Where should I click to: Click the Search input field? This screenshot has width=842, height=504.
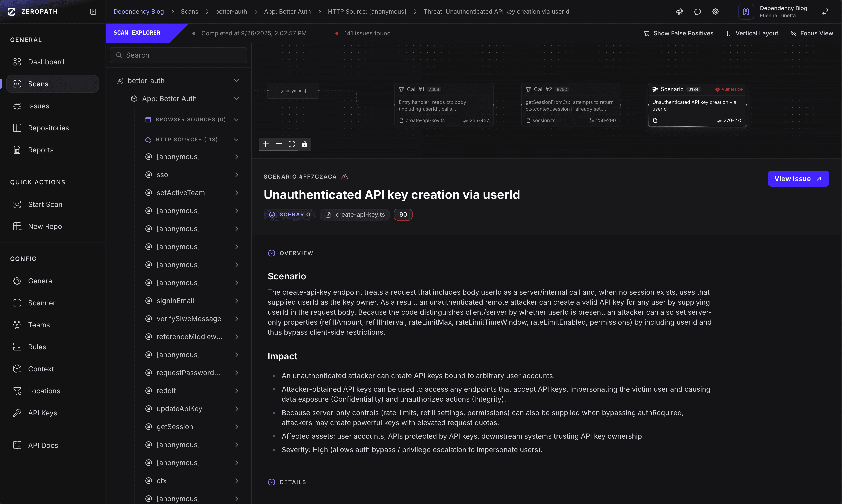(x=178, y=55)
